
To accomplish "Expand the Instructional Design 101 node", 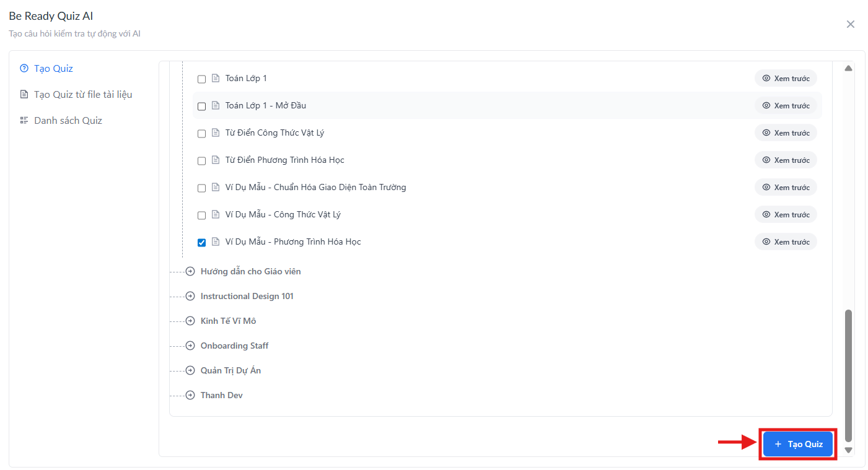I will pyautogui.click(x=190, y=296).
